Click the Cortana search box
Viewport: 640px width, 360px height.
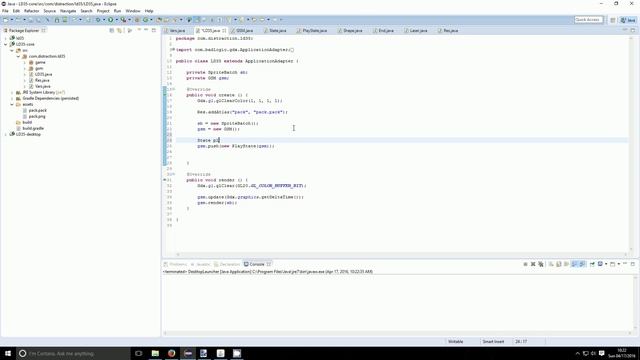click(73, 353)
